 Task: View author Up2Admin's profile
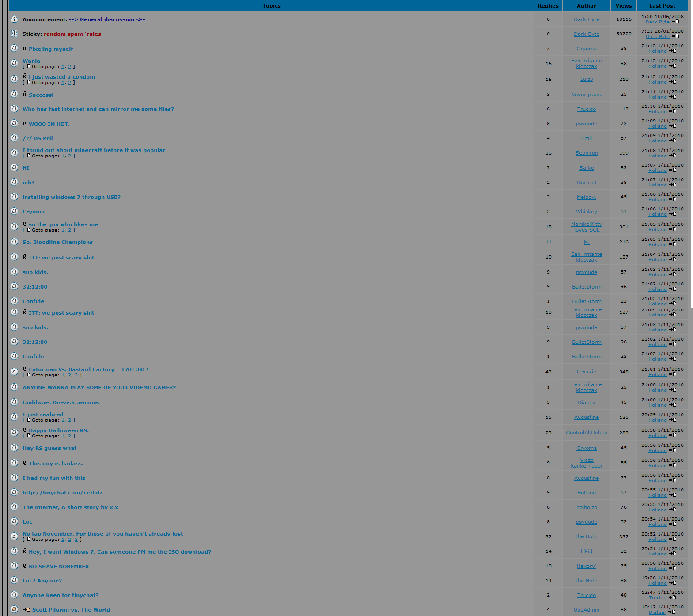coord(587,610)
